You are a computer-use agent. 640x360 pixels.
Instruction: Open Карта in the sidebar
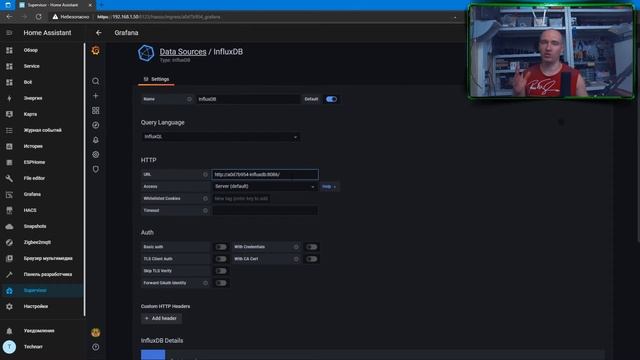(42, 114)
